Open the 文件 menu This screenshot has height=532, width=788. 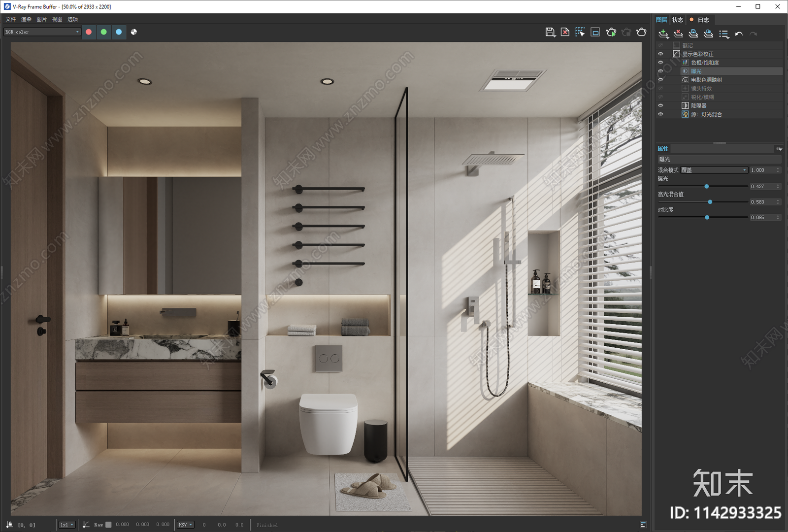click(11, 19)
